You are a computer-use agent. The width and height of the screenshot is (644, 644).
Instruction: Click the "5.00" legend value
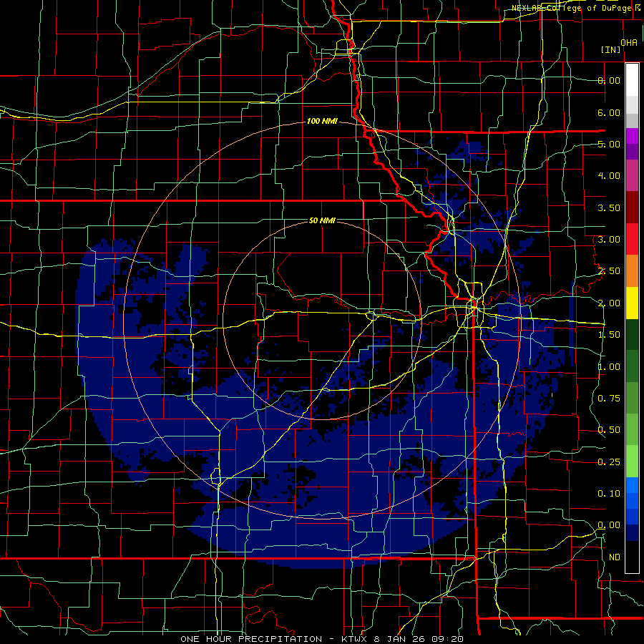tap(609, 144)
